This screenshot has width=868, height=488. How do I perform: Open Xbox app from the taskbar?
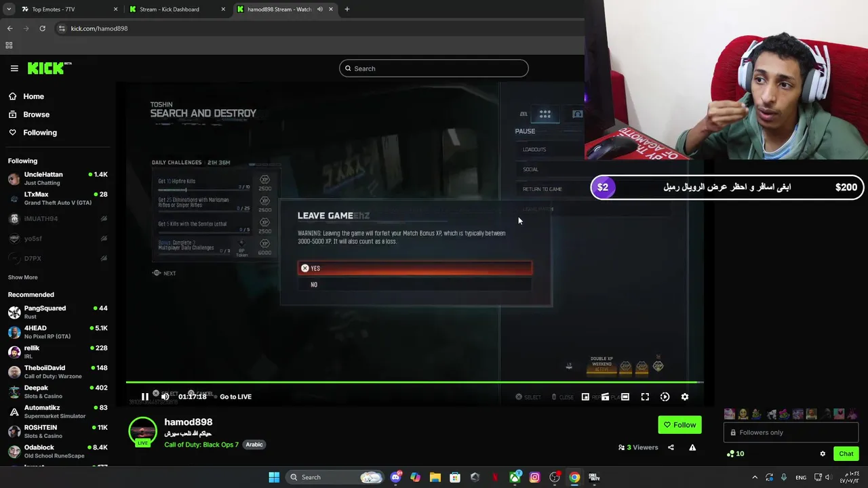(x=515, y=477)
